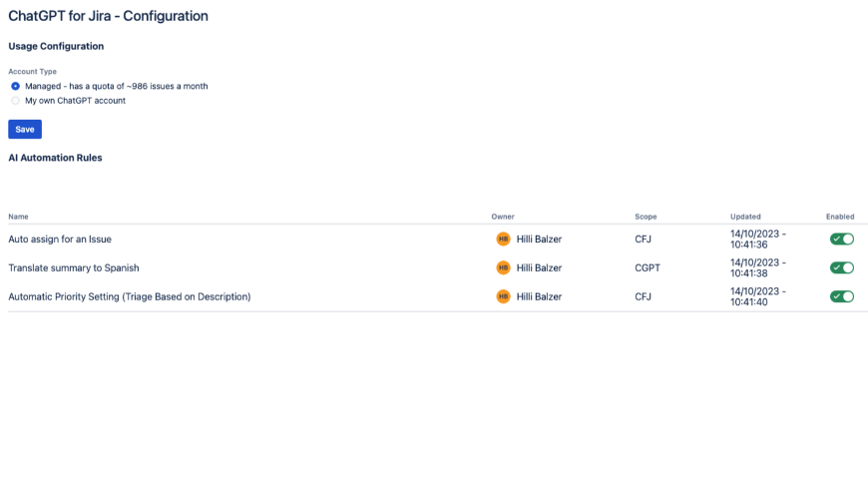Sort by the Updated column header
This screenshot has width=868, height=494.
coord(745,217)
